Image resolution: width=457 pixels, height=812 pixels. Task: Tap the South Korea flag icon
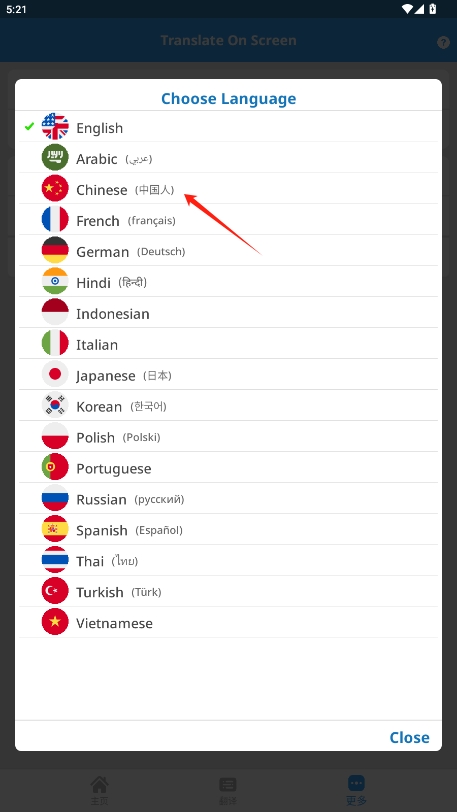(55, 405)
